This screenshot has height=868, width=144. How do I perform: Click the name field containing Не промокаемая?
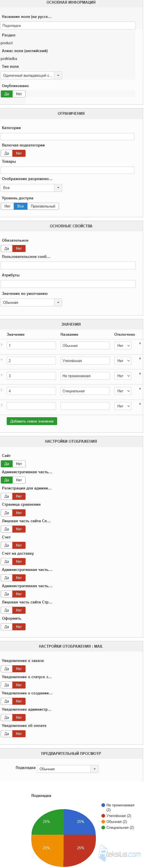tap(85, 376)
